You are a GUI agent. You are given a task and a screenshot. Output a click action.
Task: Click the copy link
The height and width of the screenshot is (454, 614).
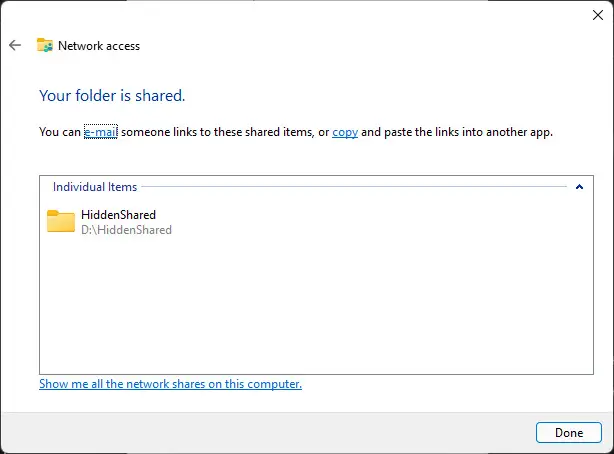coord(345,132)
